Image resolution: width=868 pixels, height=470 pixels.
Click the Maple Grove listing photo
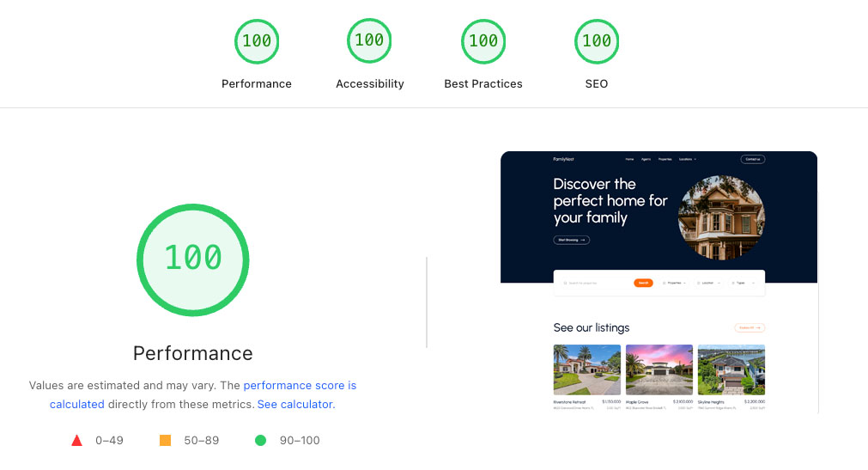659,369
